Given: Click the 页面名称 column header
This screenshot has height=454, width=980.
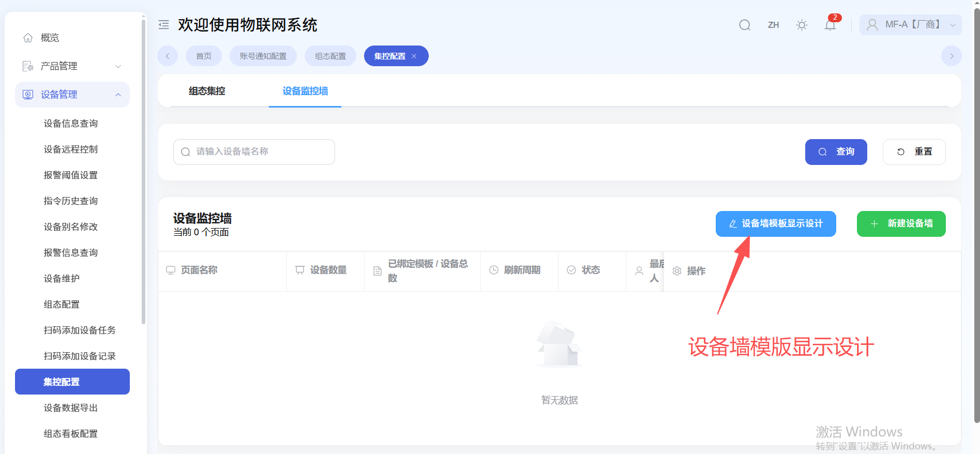Looking at the screenshot, I should pos(222,271).
